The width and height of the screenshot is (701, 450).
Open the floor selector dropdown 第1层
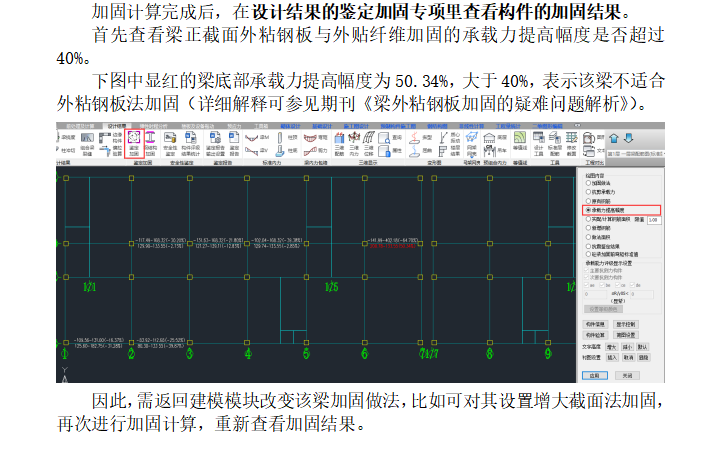tap(635, 154)
